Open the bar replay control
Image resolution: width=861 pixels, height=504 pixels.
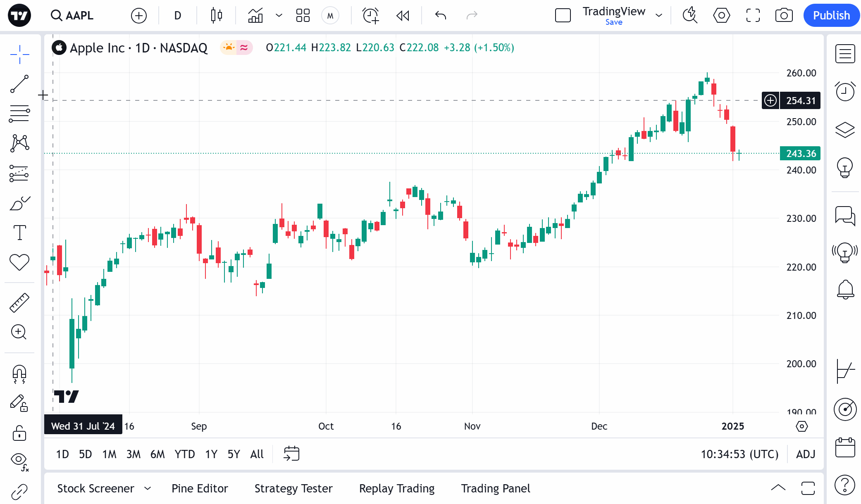tap(403, 16)
